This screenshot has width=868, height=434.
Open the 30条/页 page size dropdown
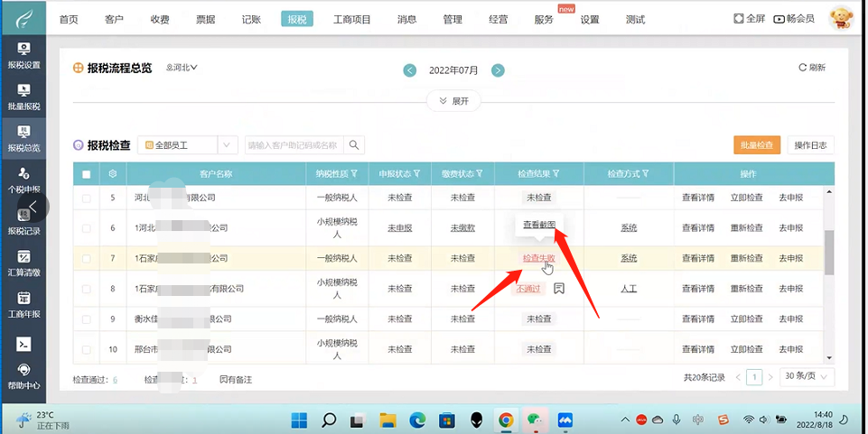[x=807, y=377]
